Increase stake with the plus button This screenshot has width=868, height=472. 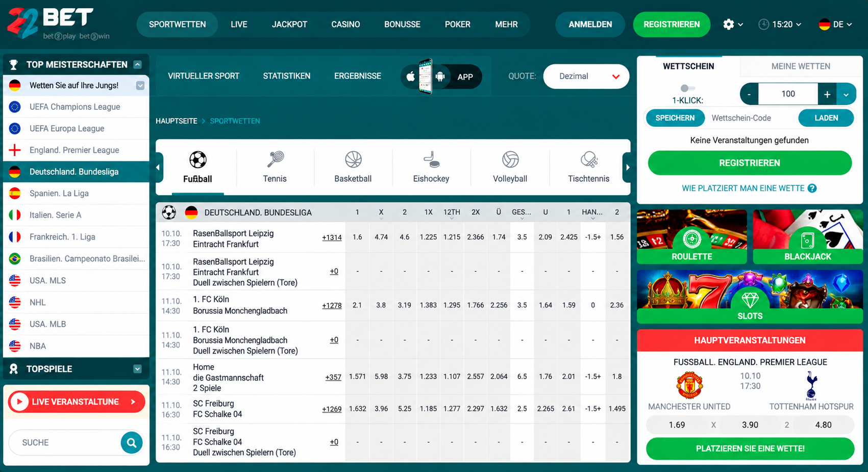click(x=827, y=94)
